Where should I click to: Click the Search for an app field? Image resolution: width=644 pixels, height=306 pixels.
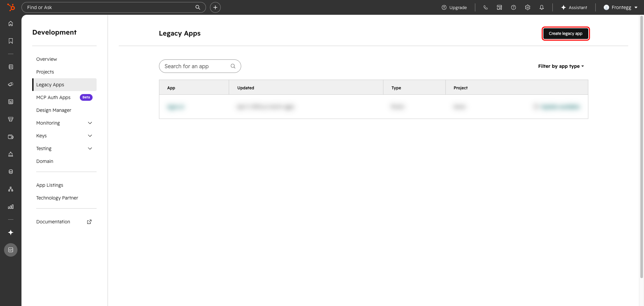pyautogui.click(x=200, y=66)
